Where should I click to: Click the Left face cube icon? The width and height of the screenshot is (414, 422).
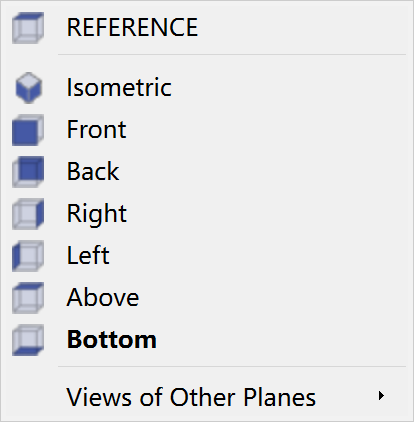pos(28,256)
